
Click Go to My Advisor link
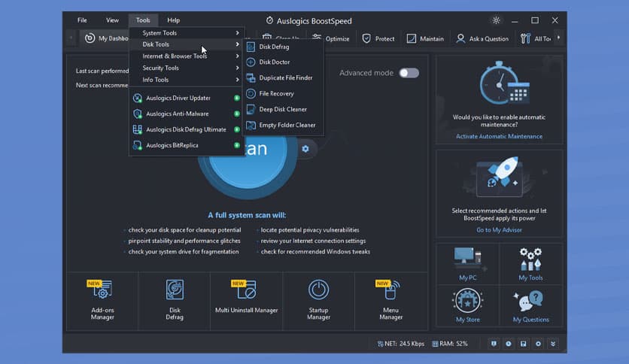(499, 230)
